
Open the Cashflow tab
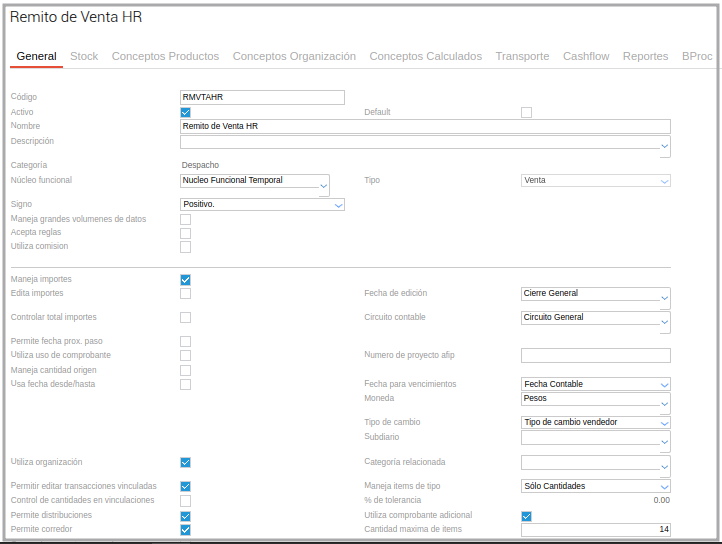click(586, 57)
